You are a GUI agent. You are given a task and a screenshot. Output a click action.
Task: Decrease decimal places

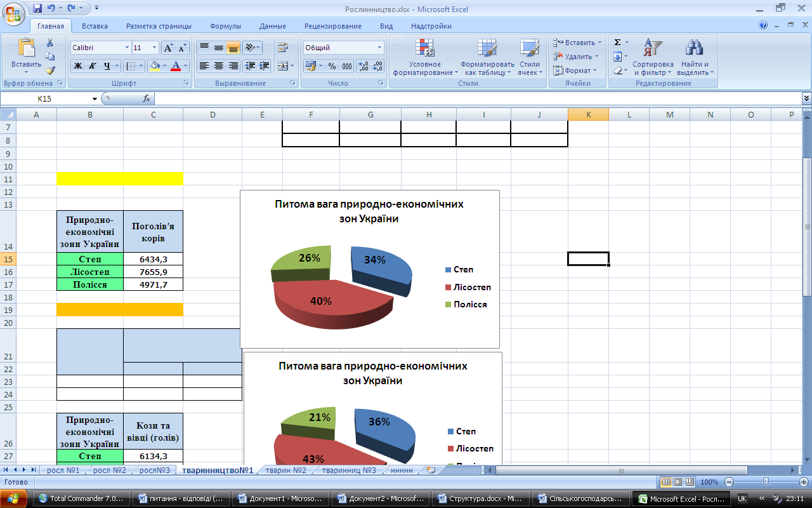click(378, 66)
